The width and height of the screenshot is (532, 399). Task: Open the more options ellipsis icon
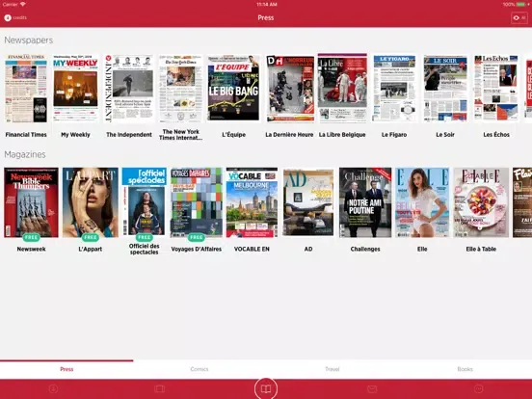pyautogui.click(x=478, y=388)
